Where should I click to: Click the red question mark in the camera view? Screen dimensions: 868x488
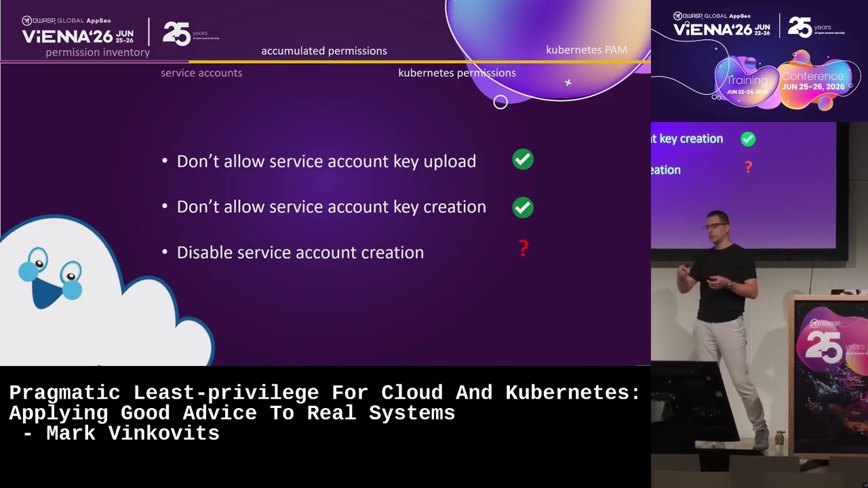pos(749,167)
